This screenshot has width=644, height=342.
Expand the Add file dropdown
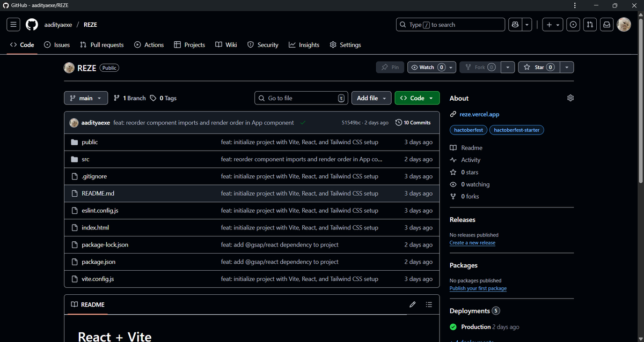click(371, 98)
